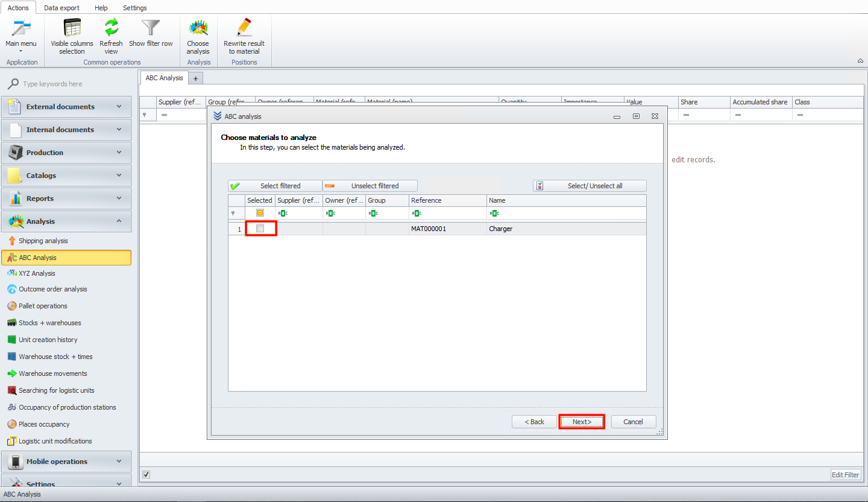Expand the Production section
Viewport: 868px width, 502px height.
66,153
